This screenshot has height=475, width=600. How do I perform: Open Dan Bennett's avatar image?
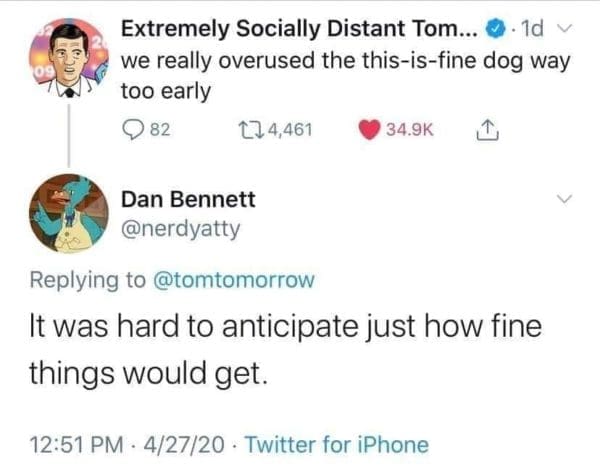(69, 213)
